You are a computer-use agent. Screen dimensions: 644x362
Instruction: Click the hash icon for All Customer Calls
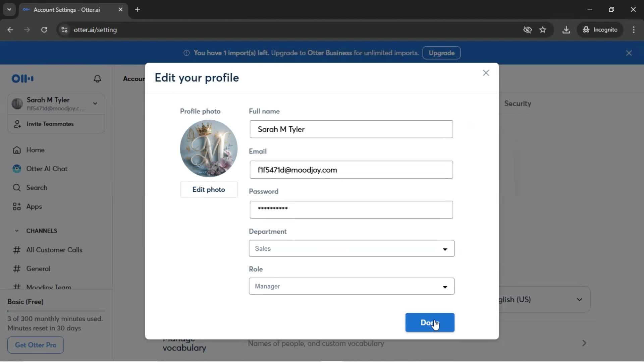(17, 250)
